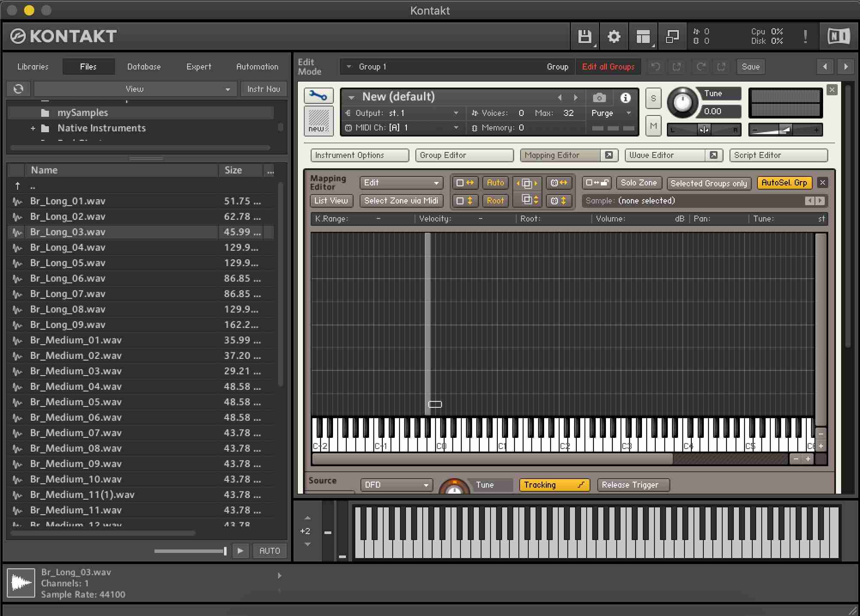Click the auto-spread zones vertically icon

click(x=465, y=200)
